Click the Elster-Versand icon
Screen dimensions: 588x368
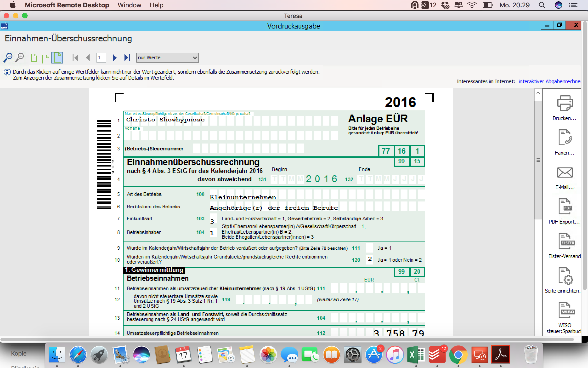(566, 241)
